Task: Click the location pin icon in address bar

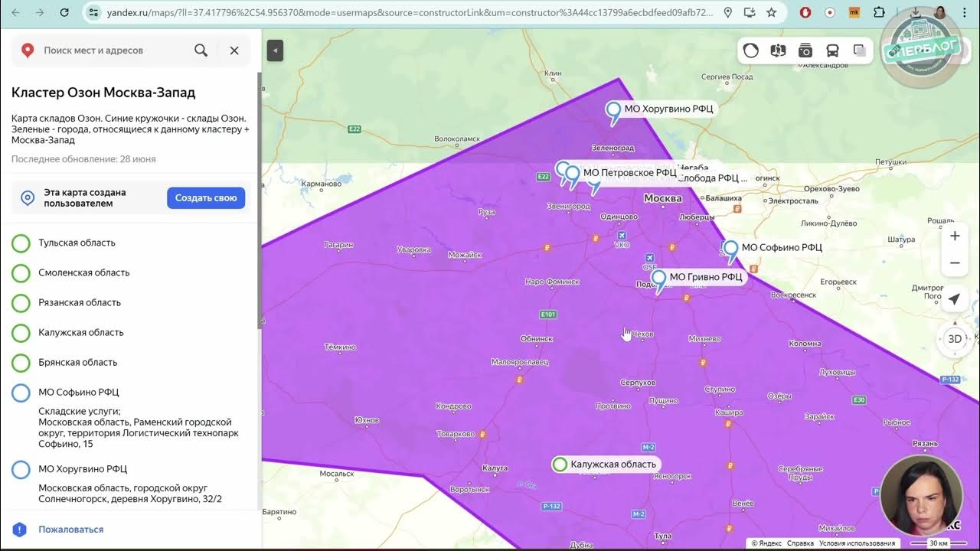Action: coord(727,12)
